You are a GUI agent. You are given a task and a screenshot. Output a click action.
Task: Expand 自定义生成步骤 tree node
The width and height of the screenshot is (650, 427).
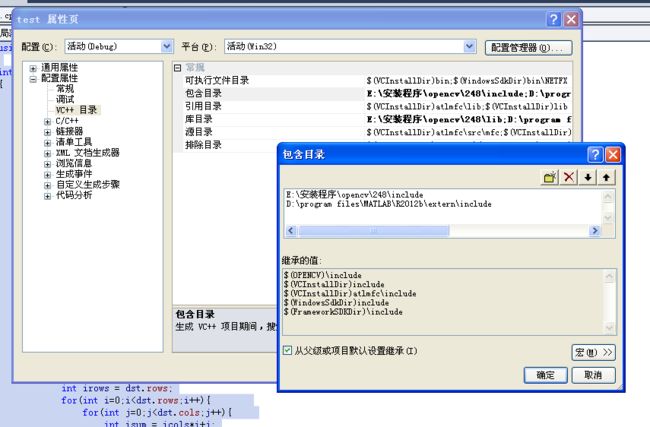click(47, 185)
